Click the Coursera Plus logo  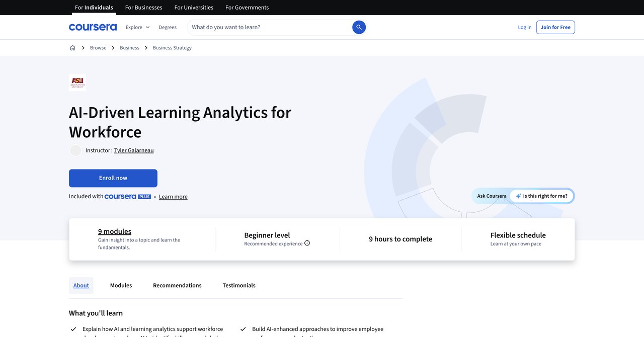tap(128, 197)
